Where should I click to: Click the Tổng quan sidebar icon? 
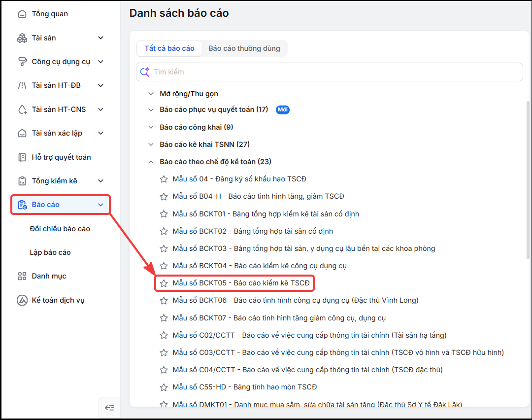coord(22,14)
